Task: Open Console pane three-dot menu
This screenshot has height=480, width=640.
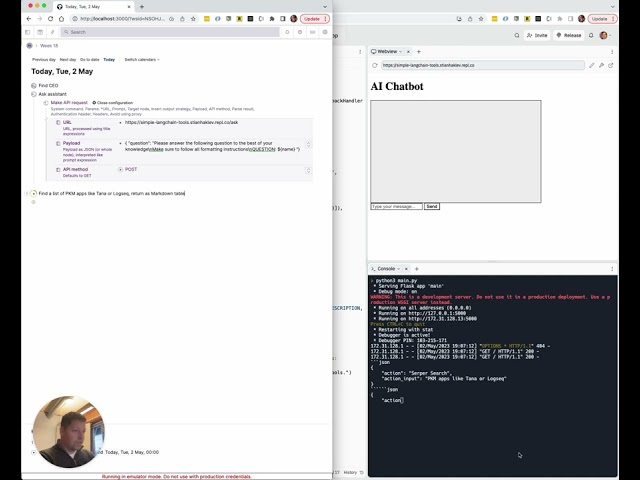Action: [612, 269]
